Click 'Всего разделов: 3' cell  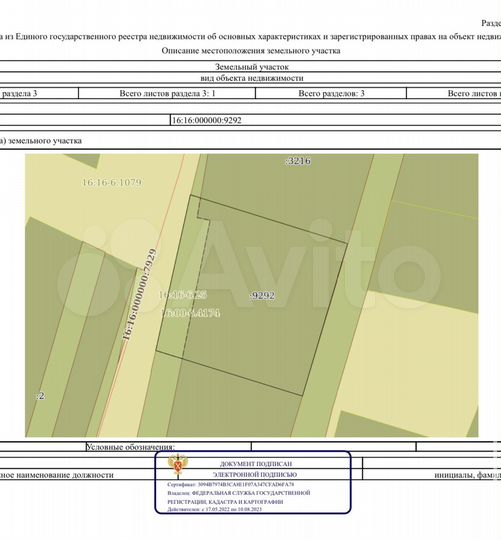tap(331, 93)
